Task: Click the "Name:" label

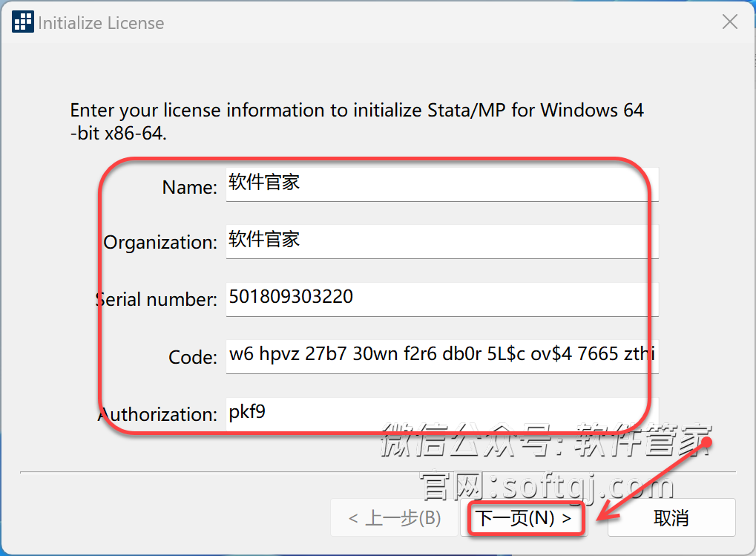Action: coord(190,187)
